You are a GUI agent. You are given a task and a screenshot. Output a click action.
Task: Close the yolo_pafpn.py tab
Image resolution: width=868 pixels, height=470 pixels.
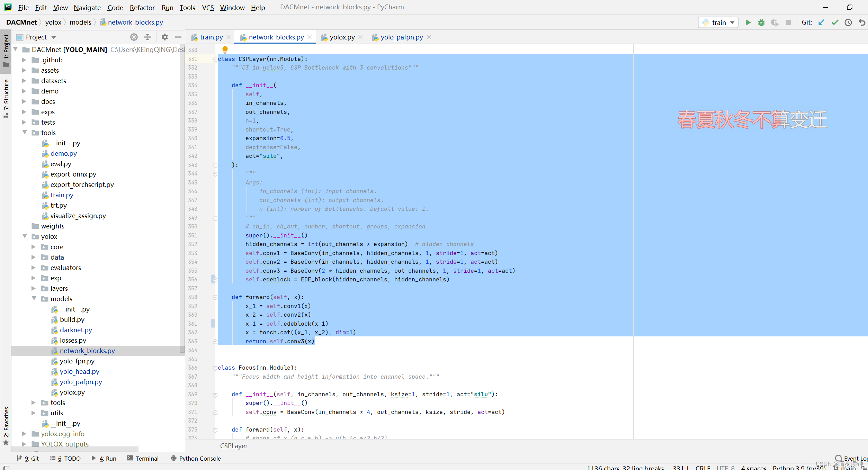pos(429,37)
